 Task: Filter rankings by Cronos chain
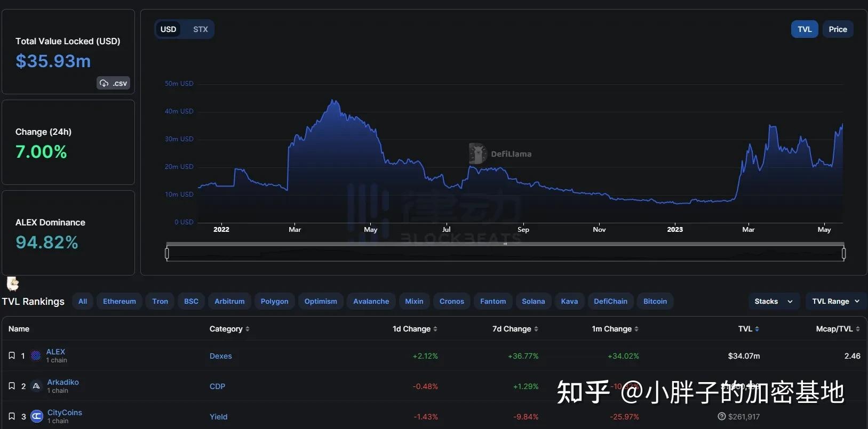452,301
